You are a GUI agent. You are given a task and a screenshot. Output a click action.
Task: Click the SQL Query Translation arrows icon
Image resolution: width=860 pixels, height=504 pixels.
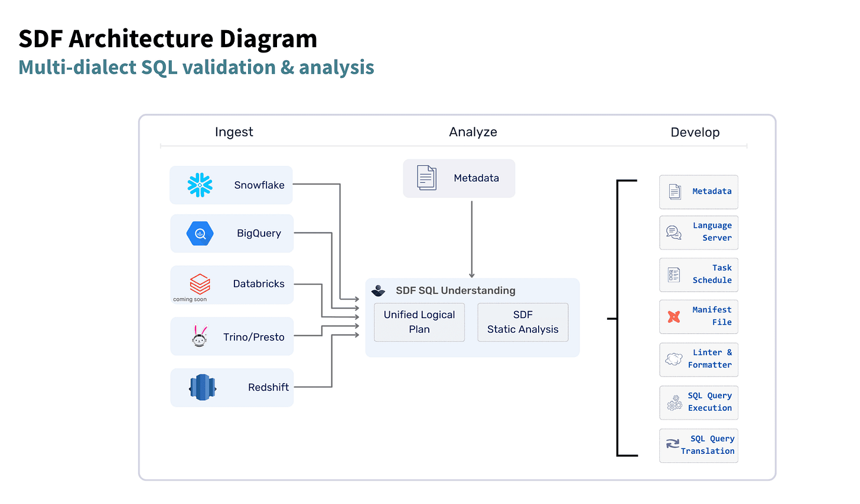tap(673, 444)
